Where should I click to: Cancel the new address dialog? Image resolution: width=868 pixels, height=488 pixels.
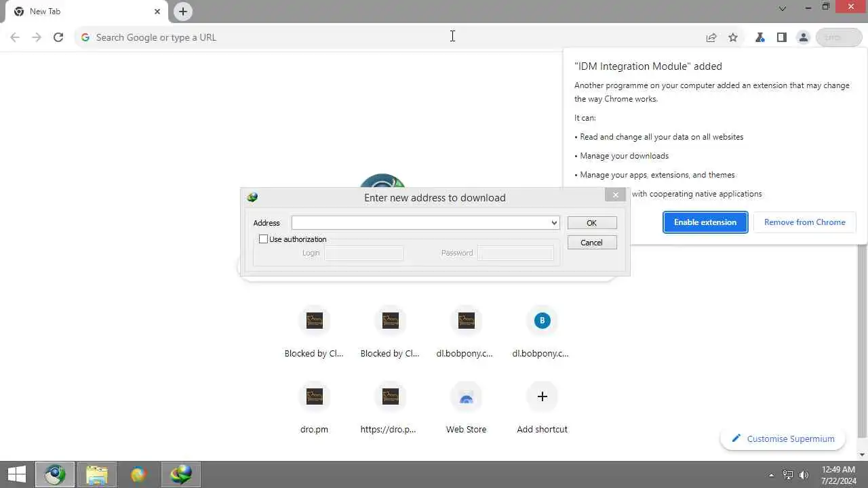tap(592, 243)
